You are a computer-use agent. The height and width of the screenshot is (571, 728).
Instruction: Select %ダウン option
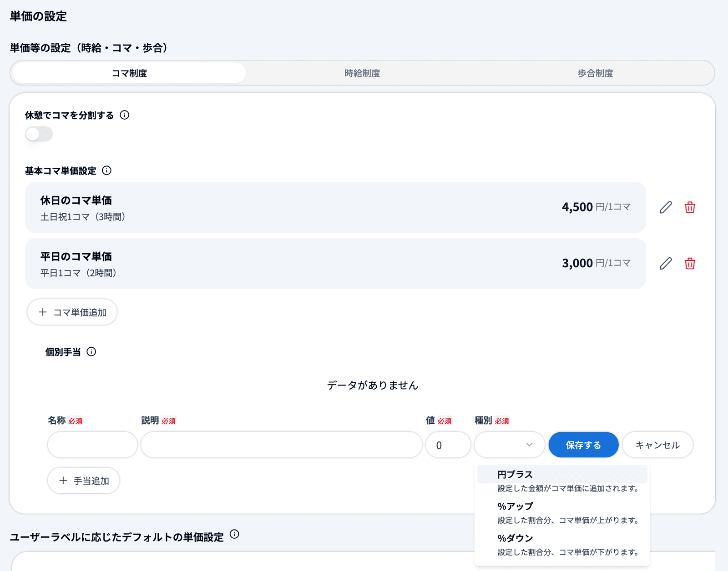coord(562,544)
